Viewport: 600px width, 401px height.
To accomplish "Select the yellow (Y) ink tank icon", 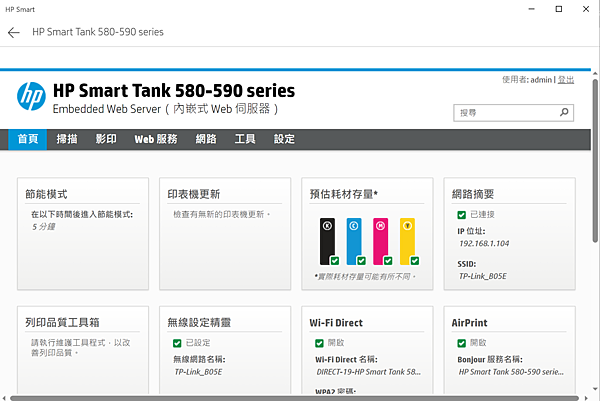I will tap(407, 241).
